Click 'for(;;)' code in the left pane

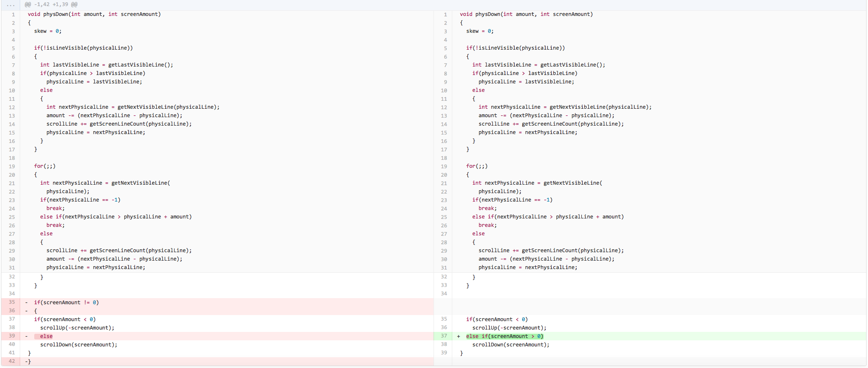coord(45,166)
